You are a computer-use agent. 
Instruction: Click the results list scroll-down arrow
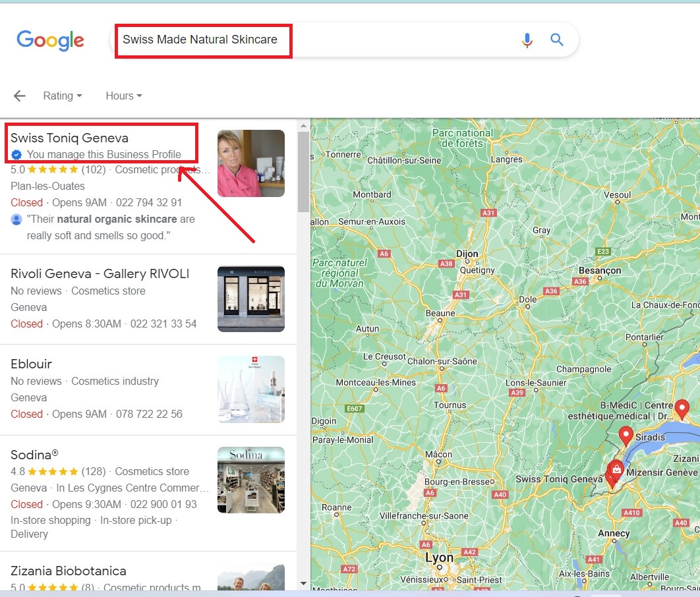pos(304,583)
